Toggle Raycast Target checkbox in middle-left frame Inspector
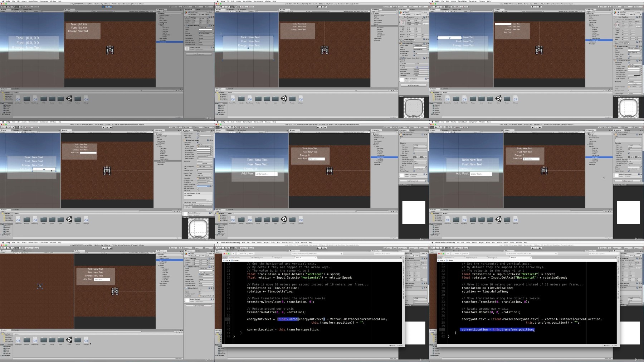 click(197, 134)
